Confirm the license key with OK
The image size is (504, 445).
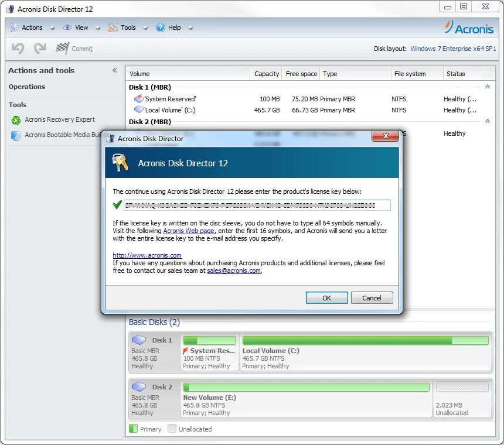click(x=326, y=297)
